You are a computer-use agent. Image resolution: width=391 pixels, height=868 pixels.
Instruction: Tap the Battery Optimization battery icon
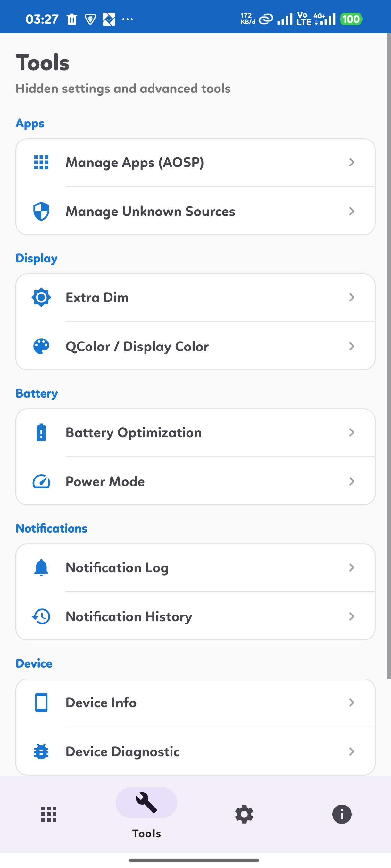click(41, 433)
